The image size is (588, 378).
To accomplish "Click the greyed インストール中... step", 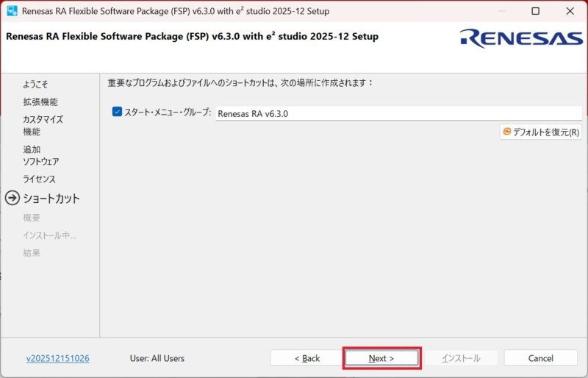I will click(49, 235).
